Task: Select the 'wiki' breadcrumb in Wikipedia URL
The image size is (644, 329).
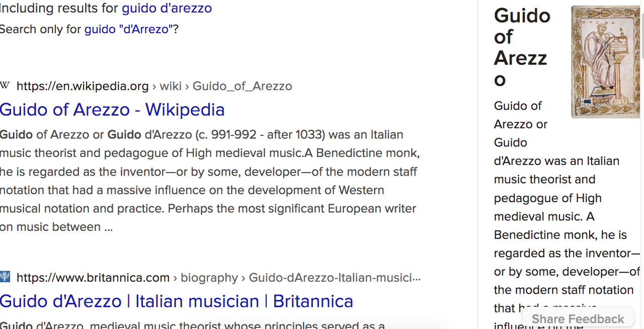Action: pyautogui.click(x=171, y=86)
